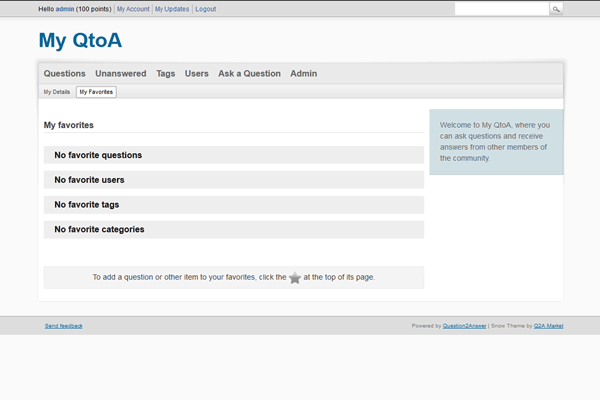600x400 pixels.
Task: Go to the Tags section
Action: pos(166,74)
